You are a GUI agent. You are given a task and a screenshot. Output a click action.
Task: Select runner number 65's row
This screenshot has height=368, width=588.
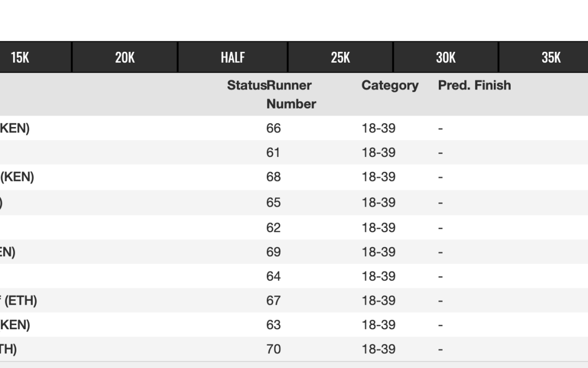click(x=273, y=203)
